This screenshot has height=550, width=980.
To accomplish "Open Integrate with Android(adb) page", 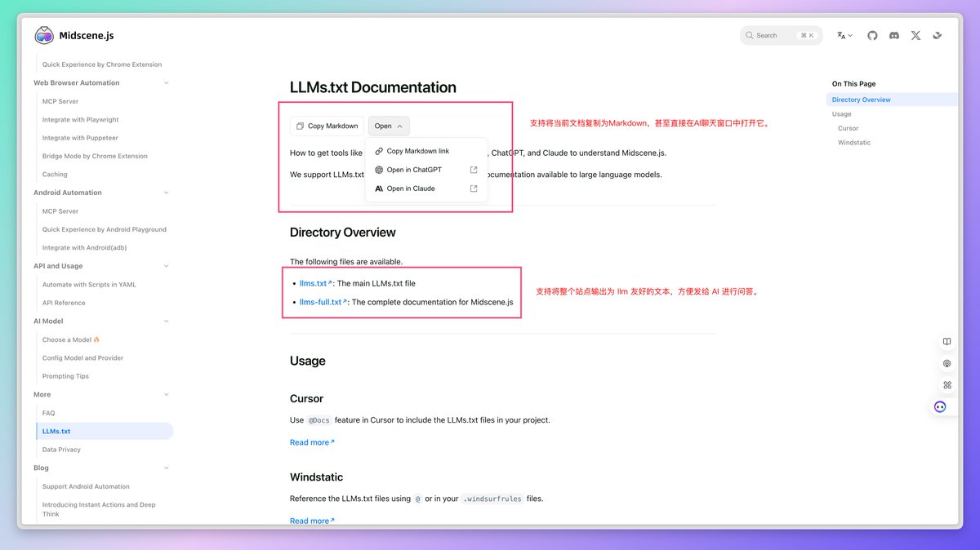I will (84, 247).
